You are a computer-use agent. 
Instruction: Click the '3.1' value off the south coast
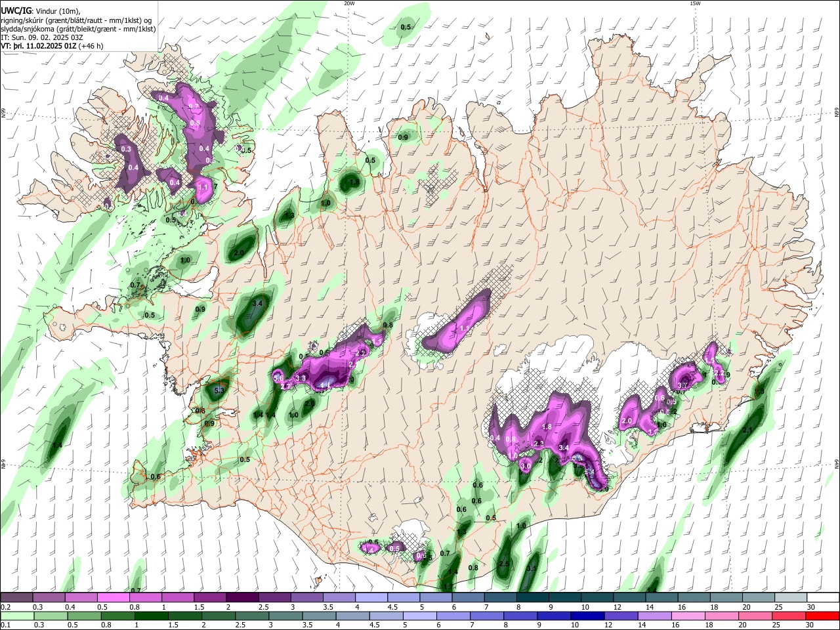(x=532, y=568)
